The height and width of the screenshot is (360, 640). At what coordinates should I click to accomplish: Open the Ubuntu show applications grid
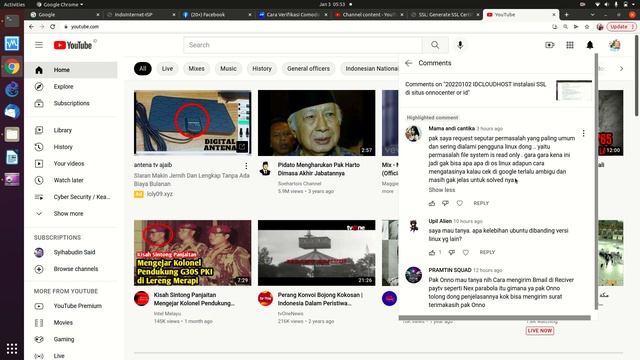[x=12, y=349]
